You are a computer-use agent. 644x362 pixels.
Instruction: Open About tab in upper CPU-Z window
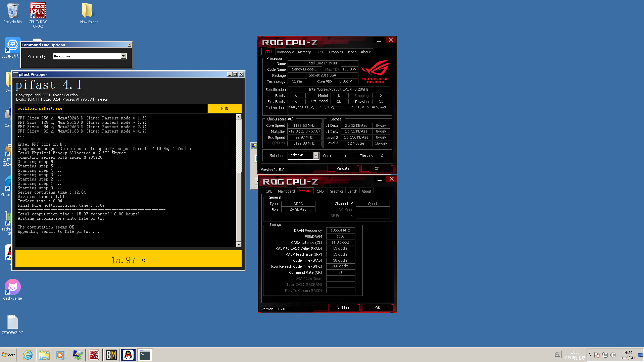[x=366, y=52]
